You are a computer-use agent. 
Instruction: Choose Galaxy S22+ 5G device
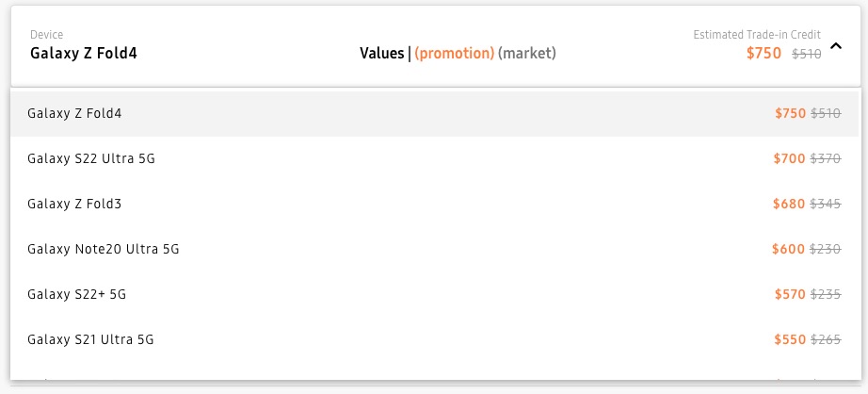[x=77, y=295]
